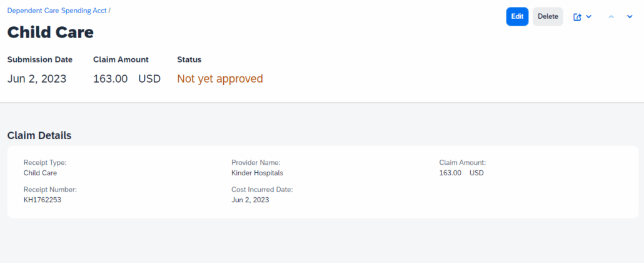The image size is (644, 263).
Task: Click the Child Care page title
Action: [51, 32]
